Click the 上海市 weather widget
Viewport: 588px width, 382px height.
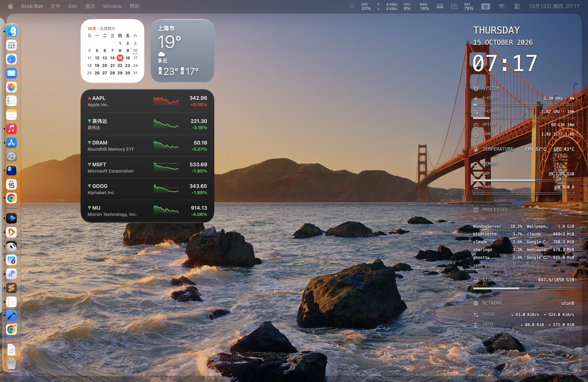click(182, 51)
